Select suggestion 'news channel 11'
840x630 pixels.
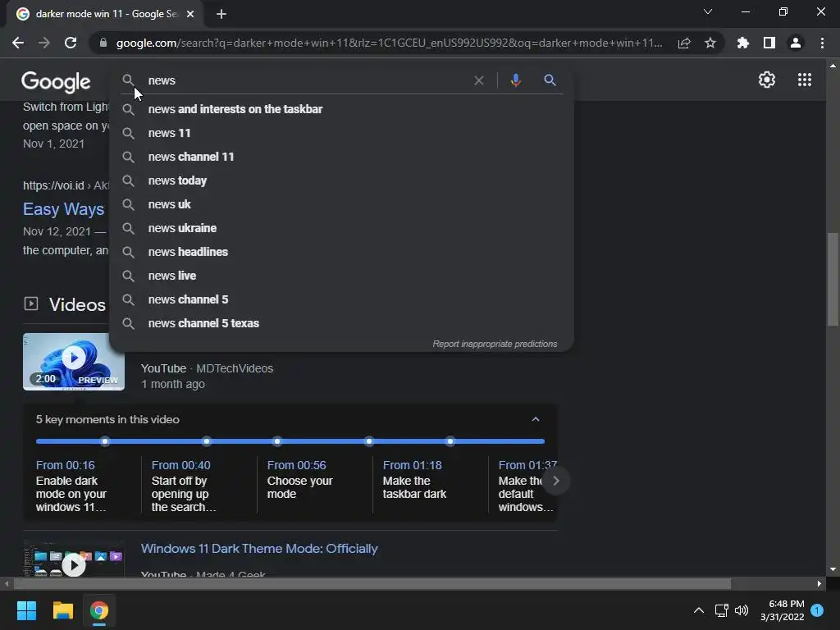341,157
